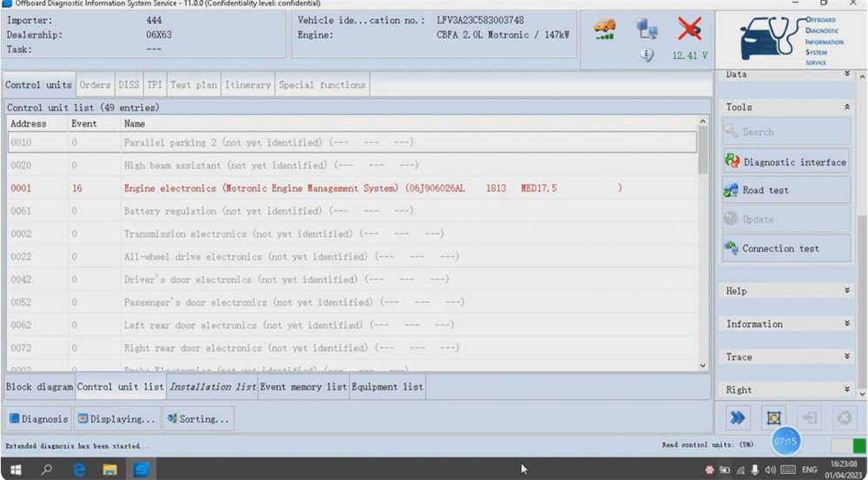
Task: Click the blue info icon beside voltage
Action: (647, 55)
